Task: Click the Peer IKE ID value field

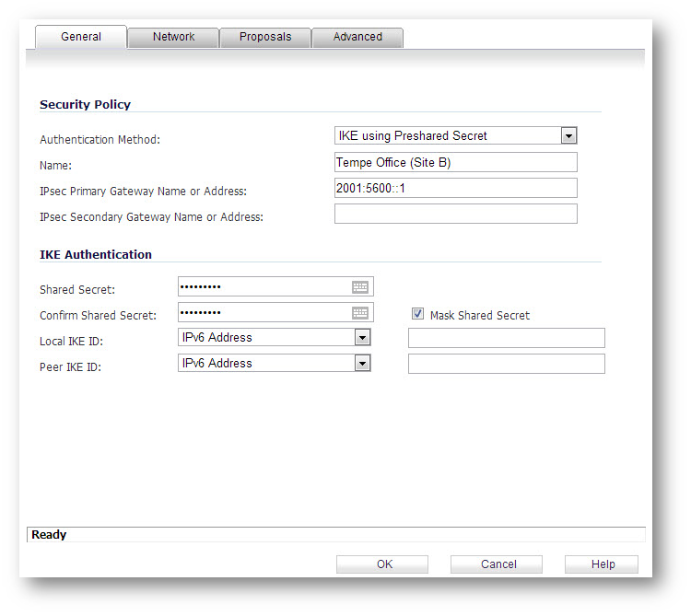Action: coord(507,364)
